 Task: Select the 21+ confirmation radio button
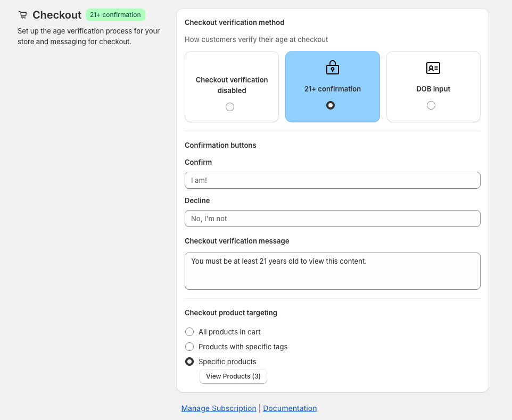click(331, 105)
